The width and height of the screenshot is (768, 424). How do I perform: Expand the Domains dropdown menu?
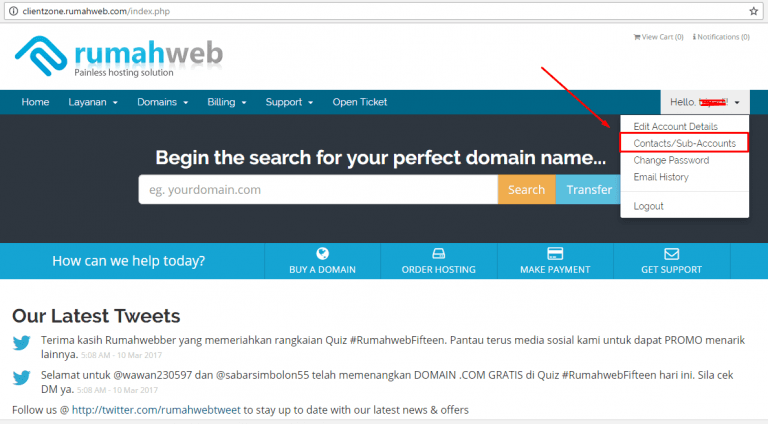coord(162,102)
